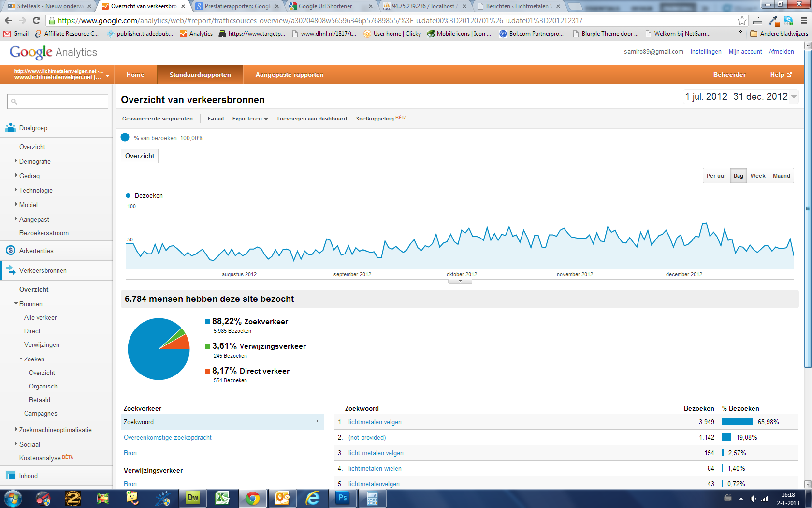Set graph interval to Maand
The width and height of the screenshot is (812, 508).
[781, 176]
